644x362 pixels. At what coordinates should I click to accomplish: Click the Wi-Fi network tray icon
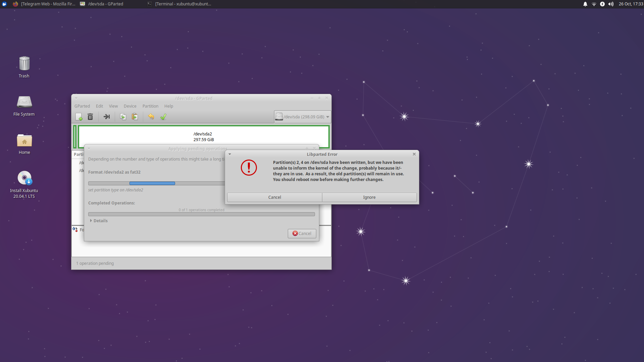pyautogui.click(x=594, y=4)
